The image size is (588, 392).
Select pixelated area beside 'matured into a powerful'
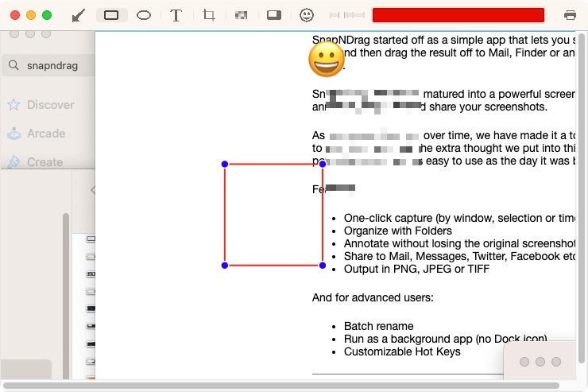(373, 100)
